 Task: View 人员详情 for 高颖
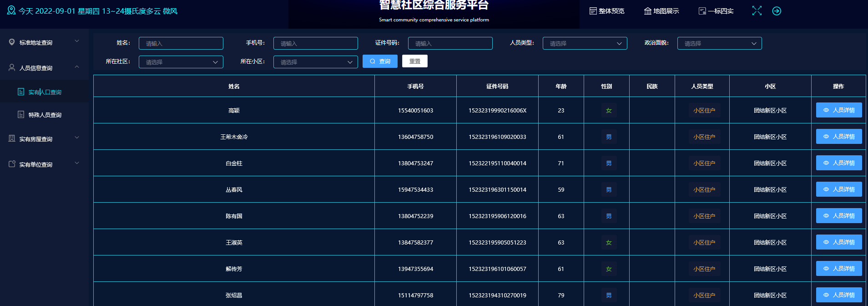(838, 110)
